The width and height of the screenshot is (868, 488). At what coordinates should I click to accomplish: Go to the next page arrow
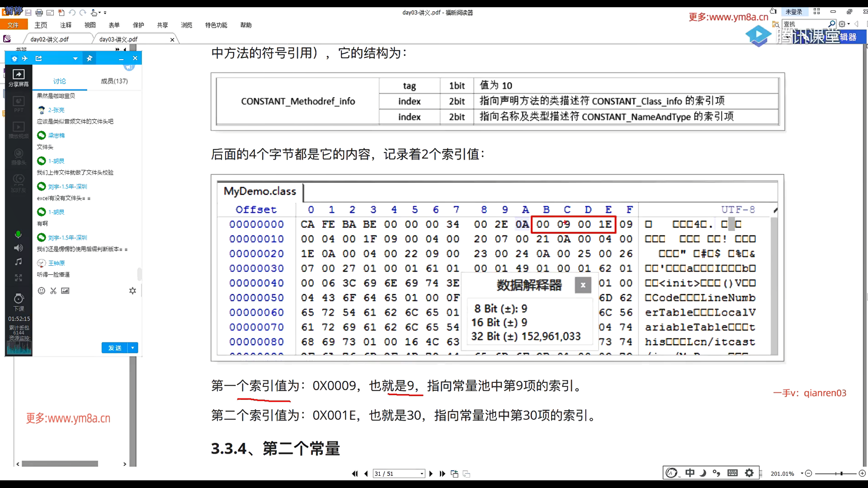(x=431, y=474)
